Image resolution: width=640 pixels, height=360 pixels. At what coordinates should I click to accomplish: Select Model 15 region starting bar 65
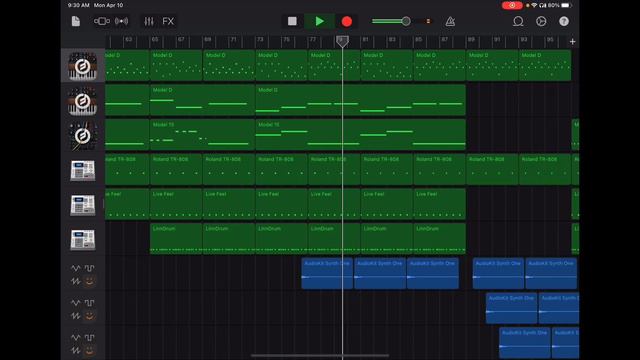click(x=202, y=135)
